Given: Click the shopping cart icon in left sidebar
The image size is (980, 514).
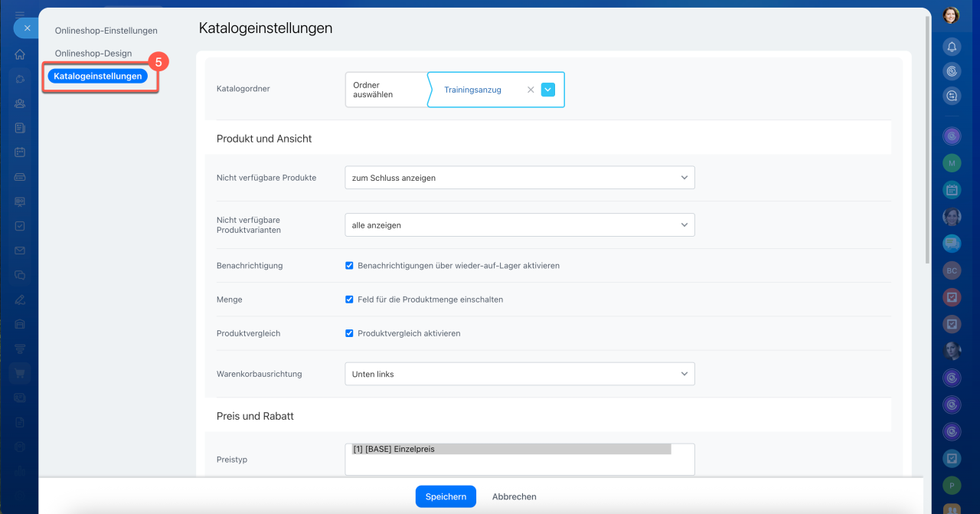Looking at the screenshot, I should 20,373.
